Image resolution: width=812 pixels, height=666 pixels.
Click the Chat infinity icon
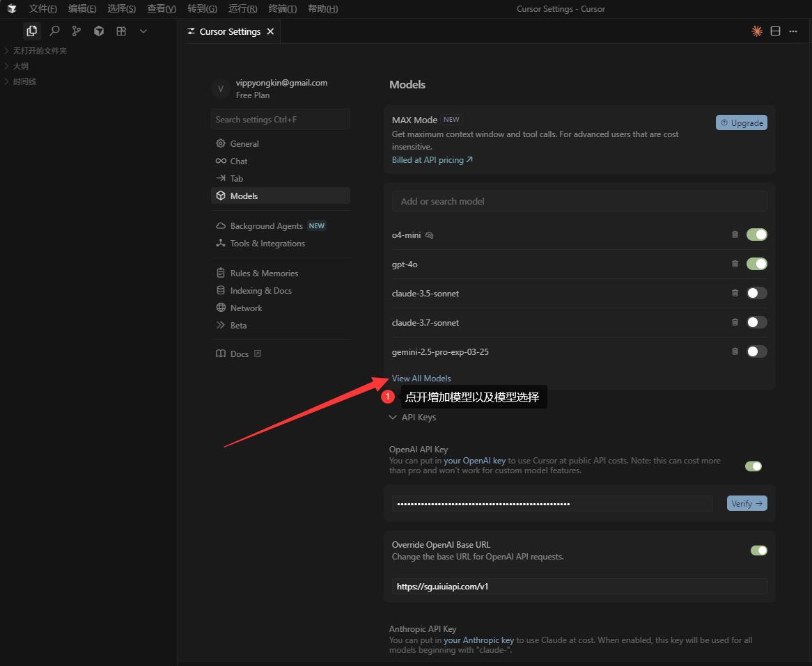221,161
